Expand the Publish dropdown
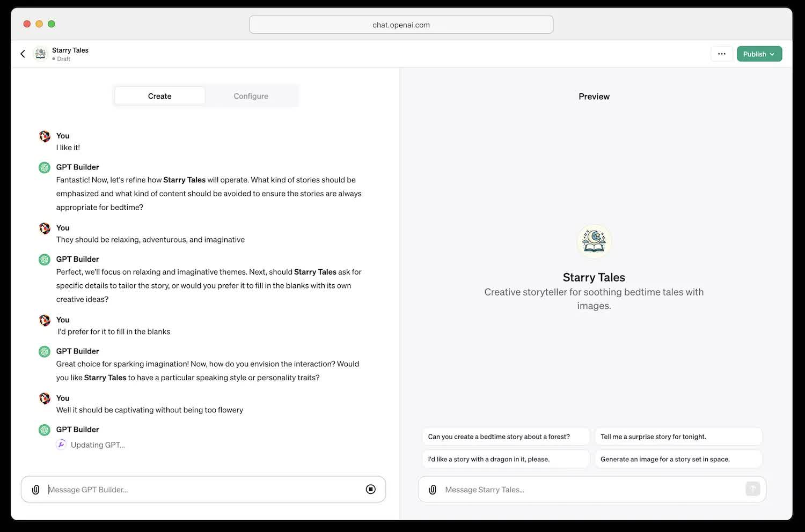805x532 pixels. pyautogui.click(x=759, y=54)
